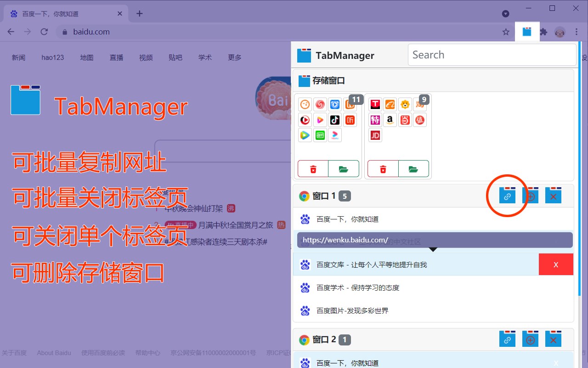
Task: Select the 百度学术 - 保持学习的态度 row
Action: [433, 287]
